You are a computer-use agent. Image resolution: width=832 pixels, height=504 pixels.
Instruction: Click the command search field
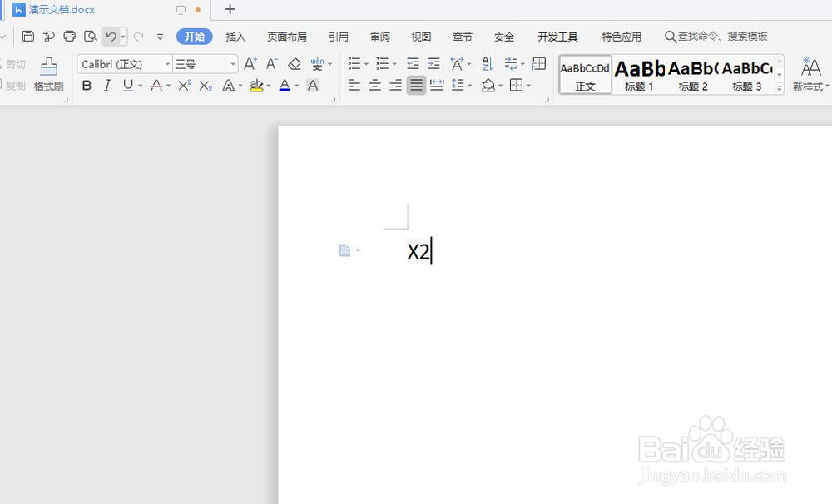pyautogui.click(x=716, y=37)
